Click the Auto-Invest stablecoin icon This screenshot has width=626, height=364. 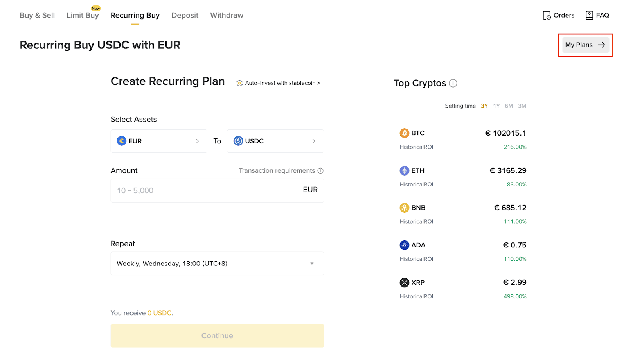coord(239,83)
